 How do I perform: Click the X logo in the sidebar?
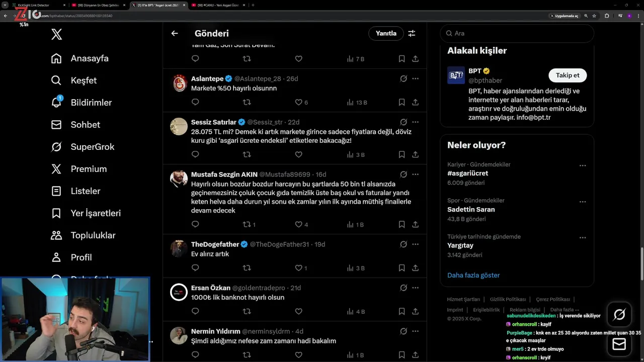57,34
